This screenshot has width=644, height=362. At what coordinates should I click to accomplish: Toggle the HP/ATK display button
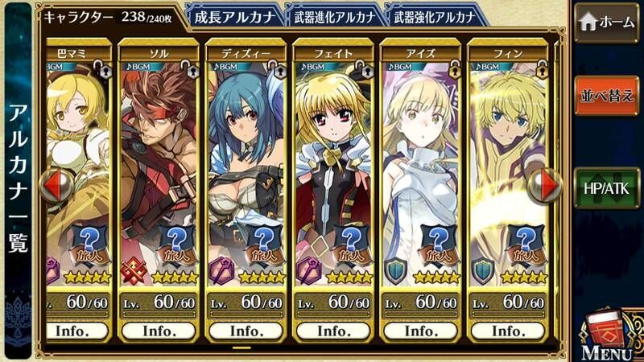(x=607, y=188)
